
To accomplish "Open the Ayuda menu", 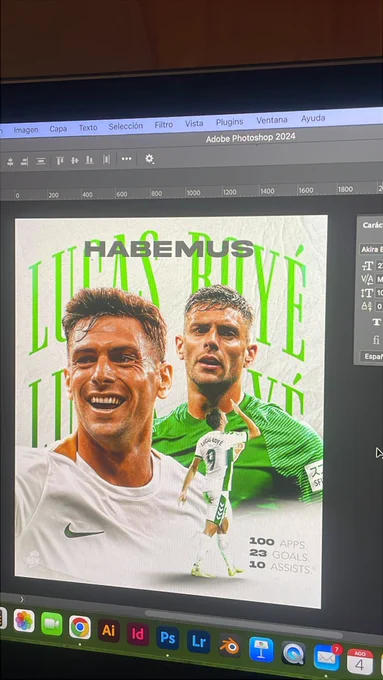I will point(313,118).
